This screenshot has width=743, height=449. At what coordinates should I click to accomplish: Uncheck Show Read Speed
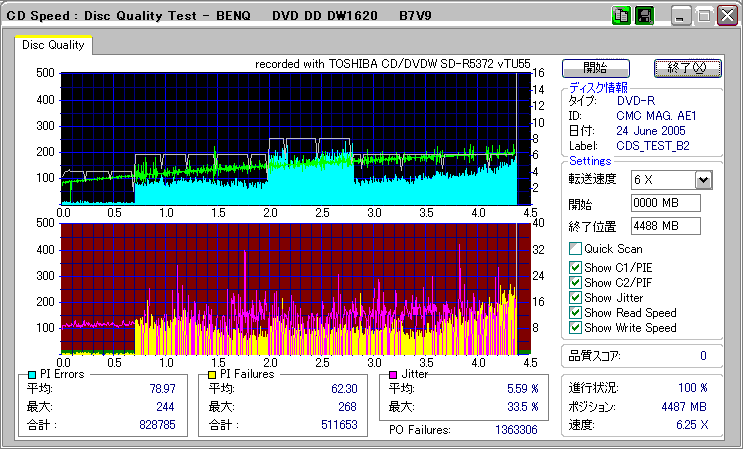click(575, 312)
